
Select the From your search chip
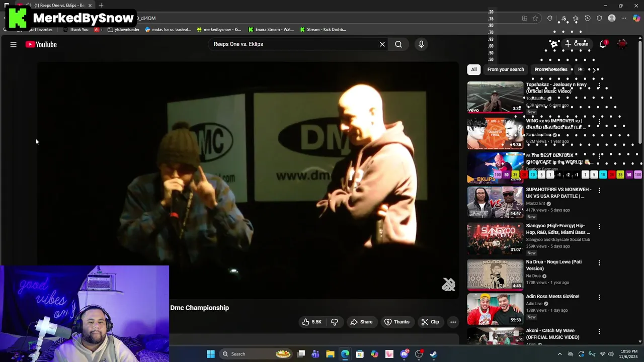pos(506,69)
